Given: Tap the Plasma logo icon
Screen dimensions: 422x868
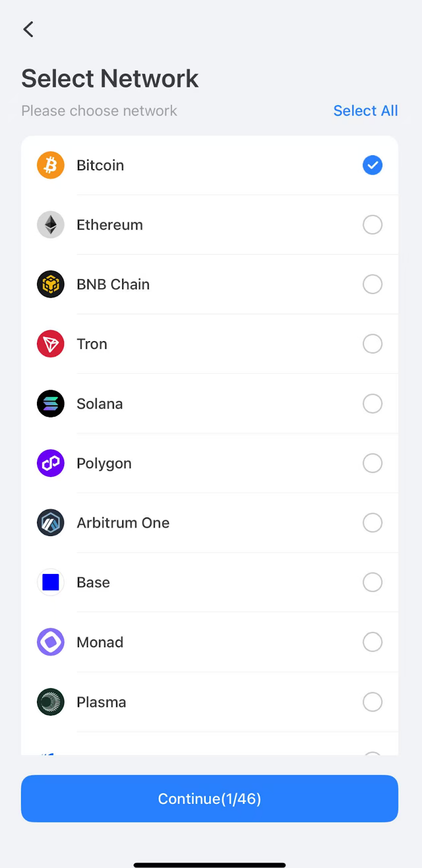Looking at the screenshot, I should 51,702.
